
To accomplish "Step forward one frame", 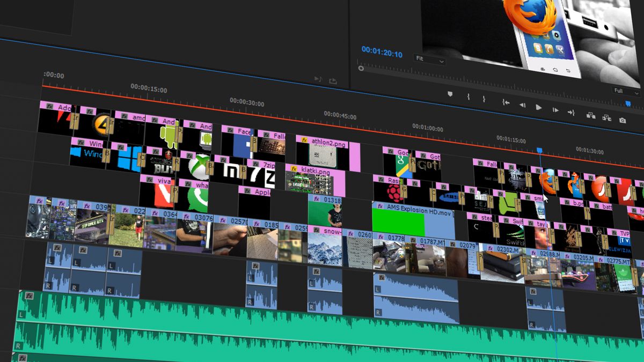I will click(555, 110).
